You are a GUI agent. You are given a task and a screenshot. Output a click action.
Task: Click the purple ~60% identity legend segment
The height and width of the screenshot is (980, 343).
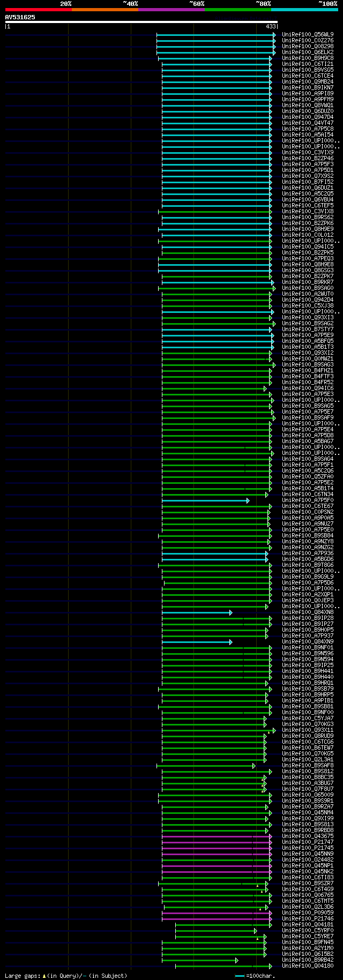click(171, 10)
